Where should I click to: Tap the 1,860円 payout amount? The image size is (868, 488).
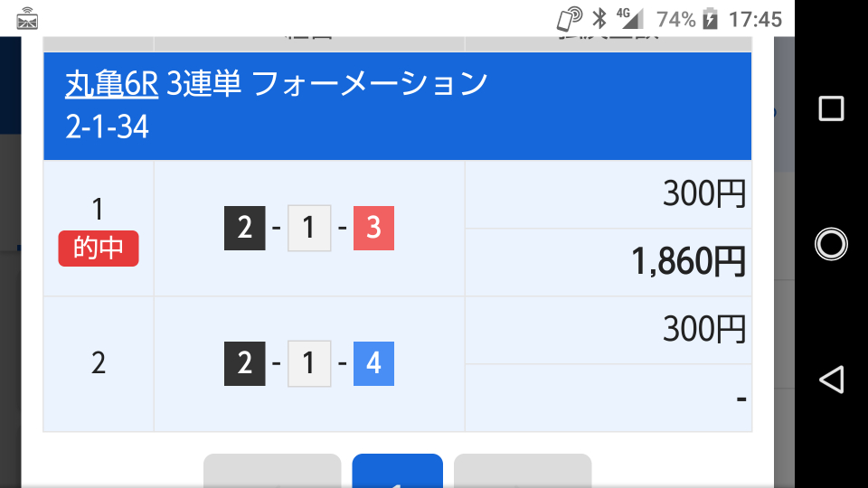pos(689,261)
